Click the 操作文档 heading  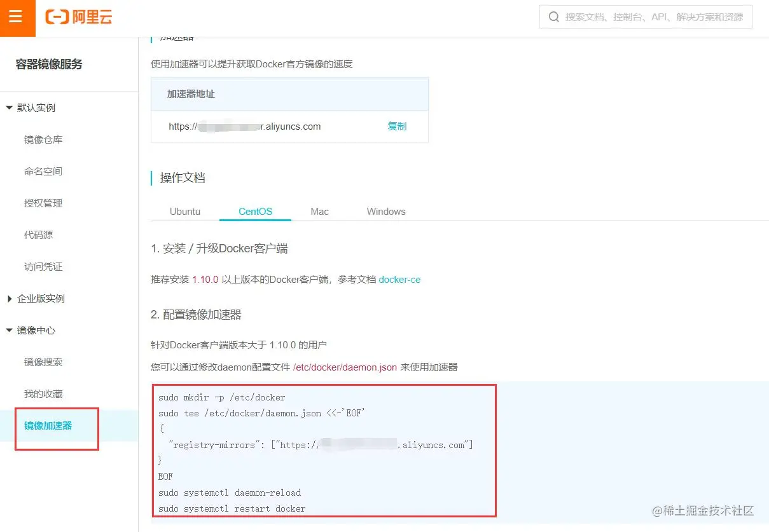coord(183,178)
